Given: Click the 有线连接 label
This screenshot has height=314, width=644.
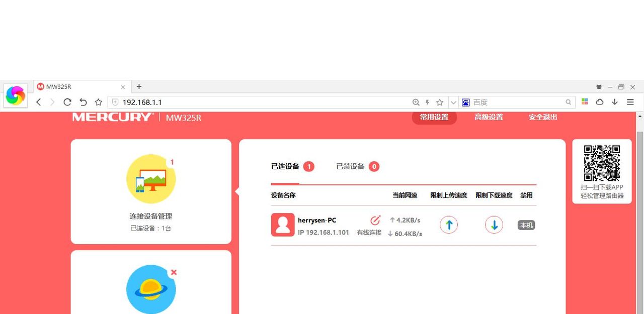Looking at the screenshot, I should pyautogui.click(x=369, y=233).
